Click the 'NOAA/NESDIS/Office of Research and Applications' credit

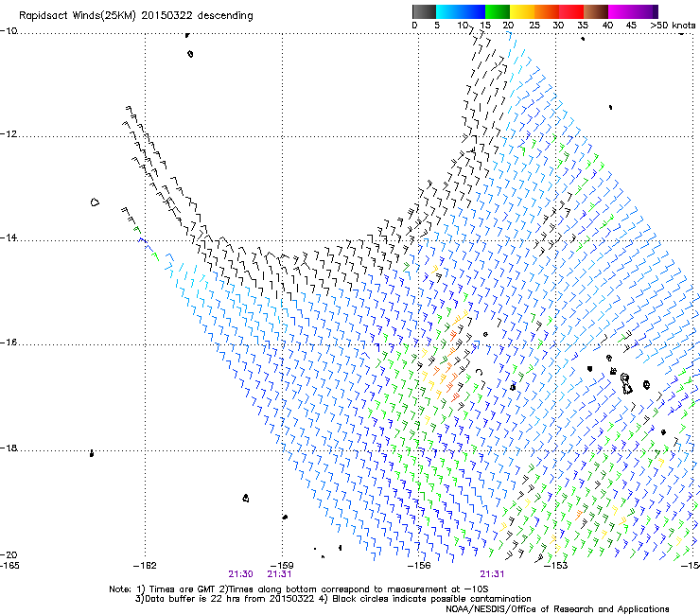point(557,609)
